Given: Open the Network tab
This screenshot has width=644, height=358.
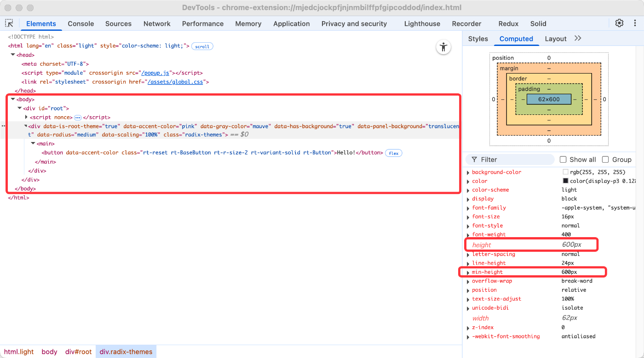Looking at the screenshot, I should click(157, 23).
